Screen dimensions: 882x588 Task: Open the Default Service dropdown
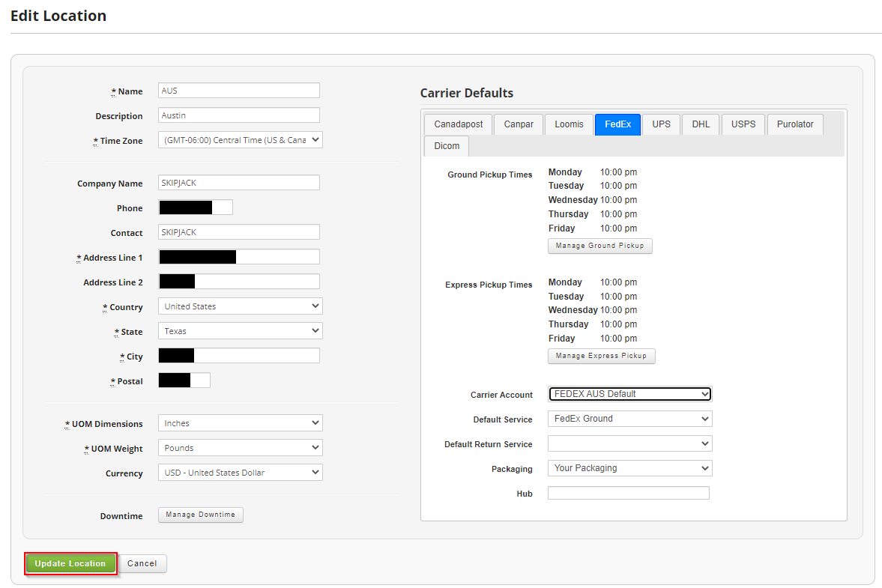[629, 419]
